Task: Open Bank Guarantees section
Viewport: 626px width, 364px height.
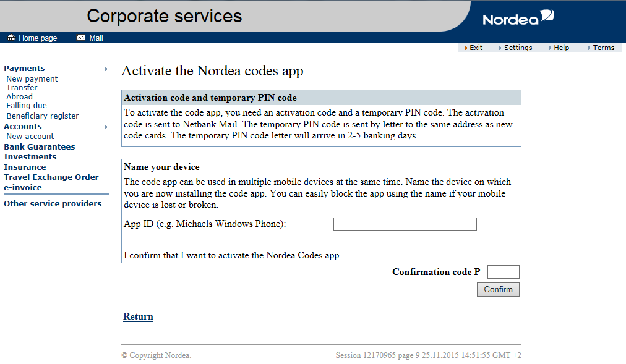Action: click(40, 146)
